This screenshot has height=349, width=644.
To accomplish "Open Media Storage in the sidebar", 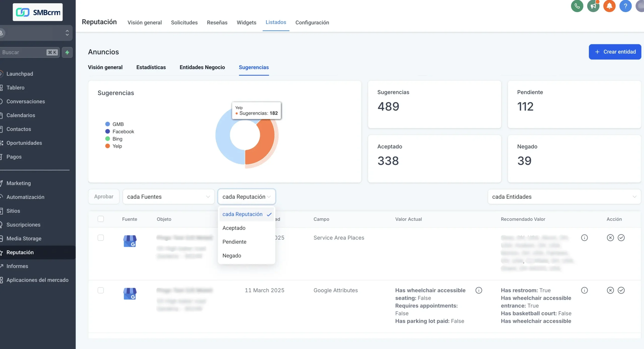I will pyautogui.click(x=24, y=238).
